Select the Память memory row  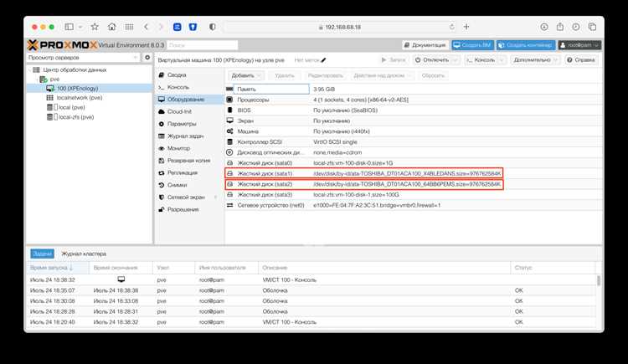click(x=414, y=89)
